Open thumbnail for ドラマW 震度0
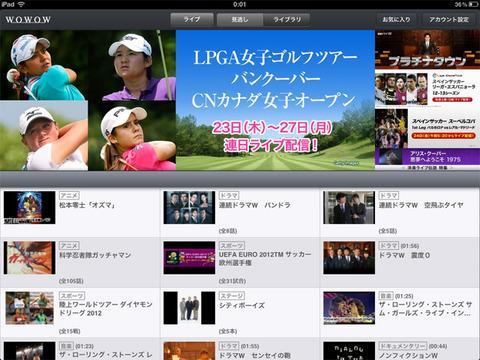This screenshot has width=480, height=360. tap(349, 258)
